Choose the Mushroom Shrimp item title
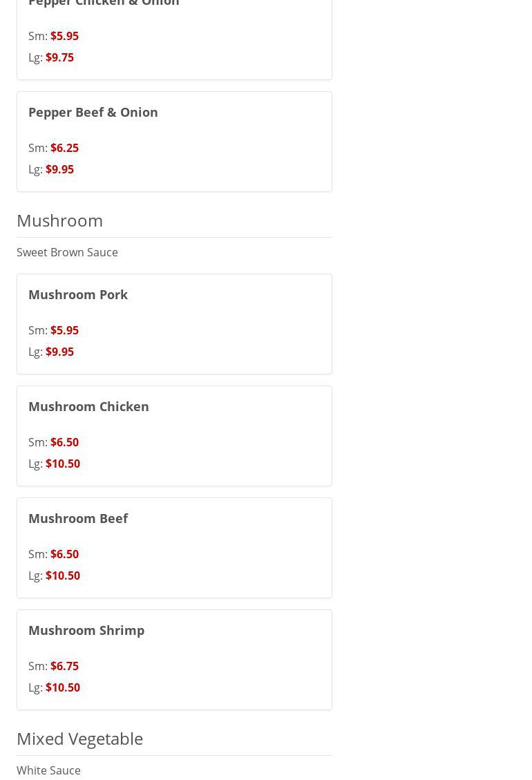This screenshot has width=532, height=780. point(86,630)
